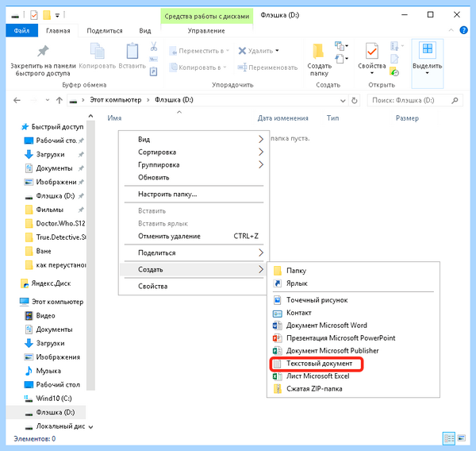Sort by Дата изменения column header
The image size is (476, 451).
(283, 118)
